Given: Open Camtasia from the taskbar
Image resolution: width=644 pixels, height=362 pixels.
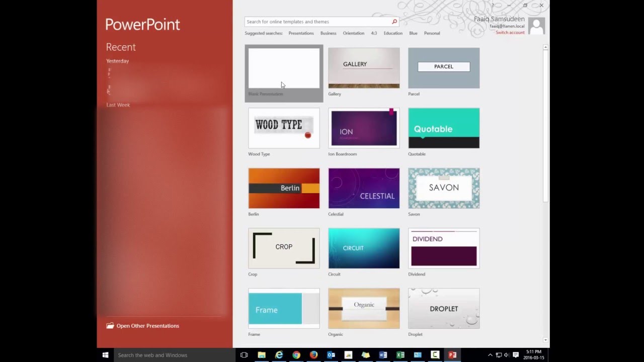Looking at the screenshot, I should [x=435, y=355].
